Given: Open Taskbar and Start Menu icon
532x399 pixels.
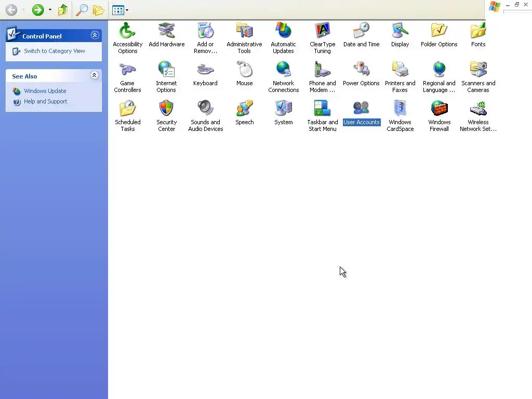Looking at the screenshot, I should [322, 109].
